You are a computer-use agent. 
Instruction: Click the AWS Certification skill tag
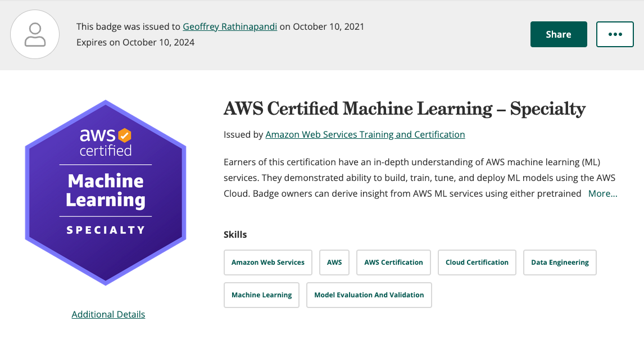coord(393,262)
